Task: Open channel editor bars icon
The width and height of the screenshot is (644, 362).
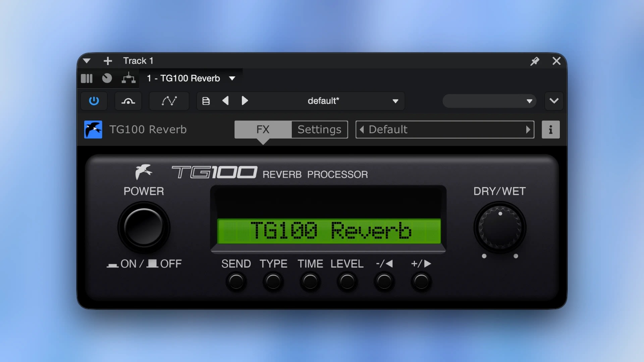Action: pyautogui.click(x=87, y=78)
